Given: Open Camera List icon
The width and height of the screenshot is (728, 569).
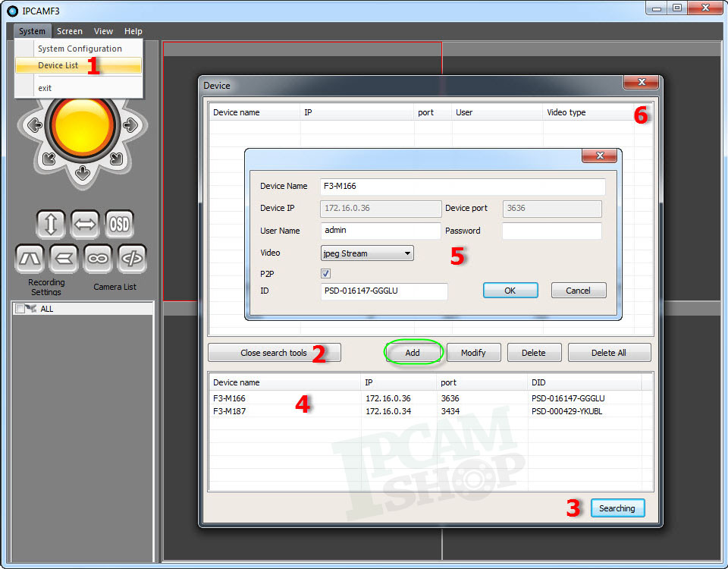Looking at the screenshot, I should pos(132,259).
